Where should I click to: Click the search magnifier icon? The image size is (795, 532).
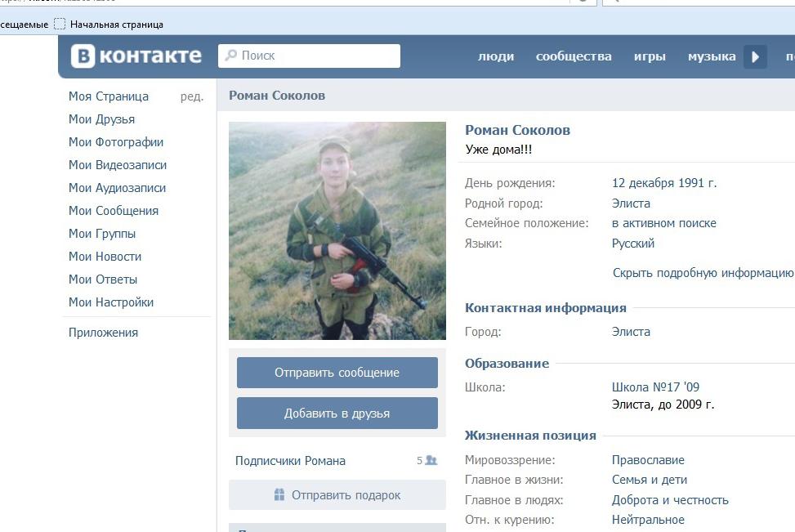(230, 56)
